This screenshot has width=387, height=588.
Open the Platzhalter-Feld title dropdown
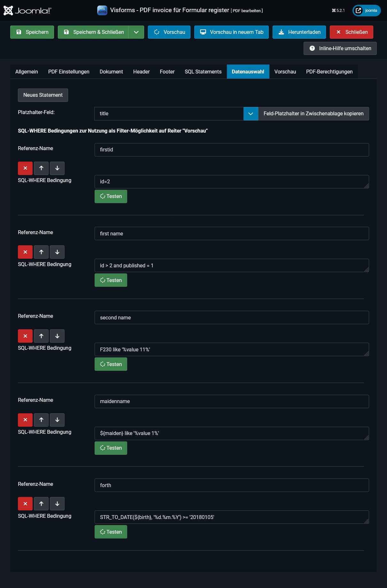pos(251,114)
